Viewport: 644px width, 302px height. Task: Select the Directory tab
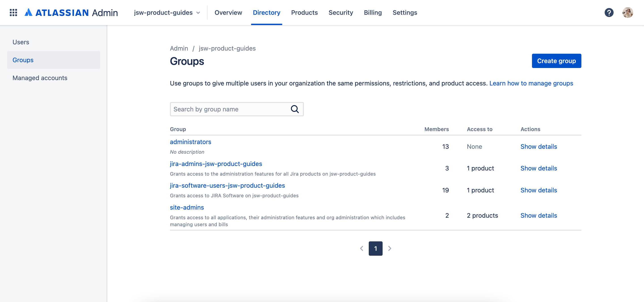(x=267, y=12)
